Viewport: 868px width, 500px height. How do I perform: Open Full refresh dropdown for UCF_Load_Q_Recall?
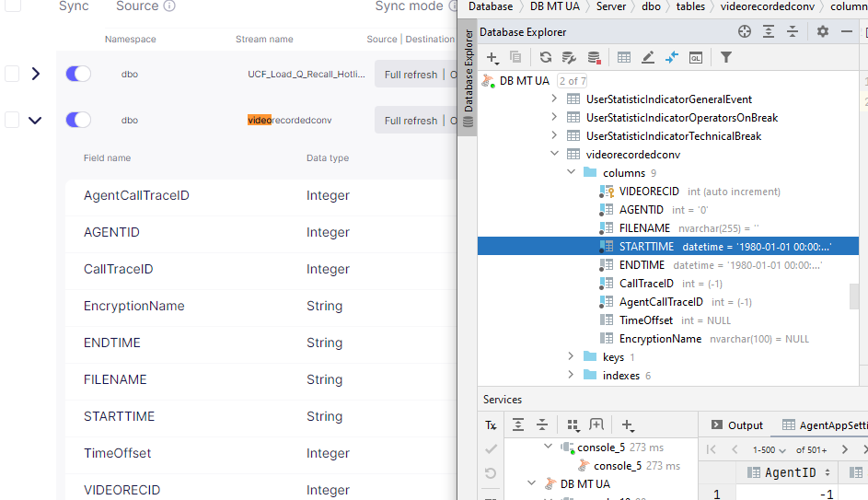coord(416,75)
